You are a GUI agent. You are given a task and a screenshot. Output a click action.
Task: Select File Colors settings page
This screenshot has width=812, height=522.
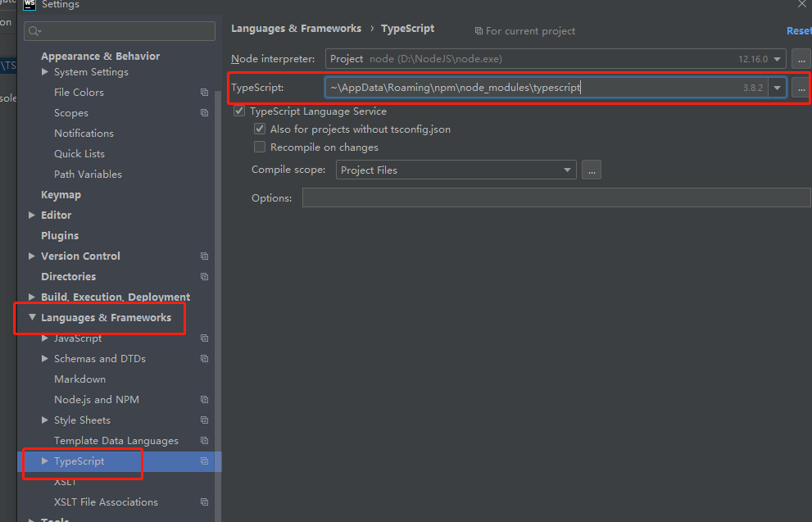pos(79,92)
